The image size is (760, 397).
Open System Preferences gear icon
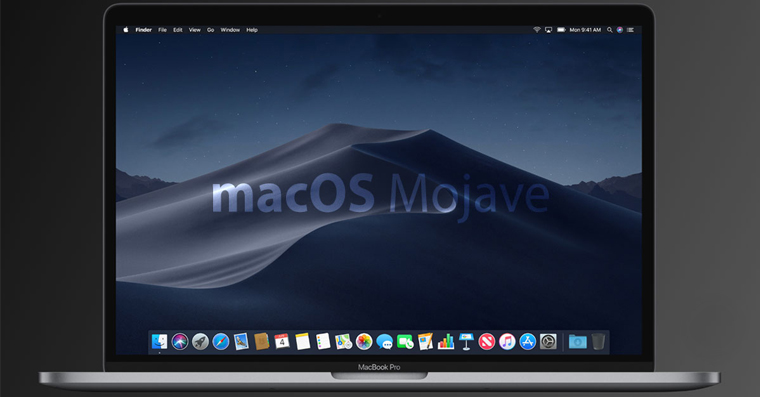click(548, 341)
